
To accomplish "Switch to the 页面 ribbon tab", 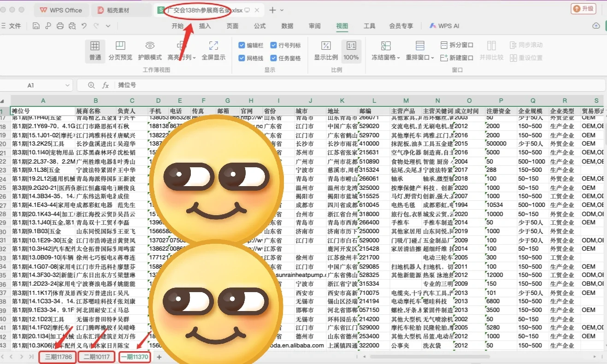I will click(x=232, y=26).
